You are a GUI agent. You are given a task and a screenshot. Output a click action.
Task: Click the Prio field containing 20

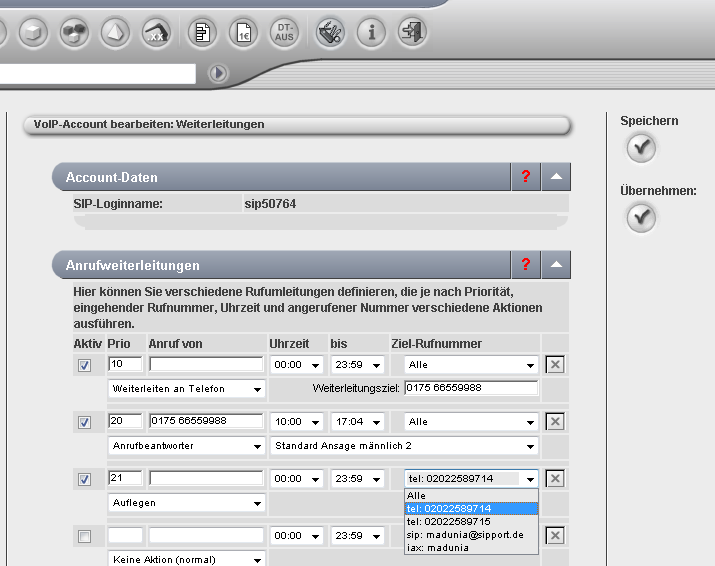pos(125,421)
